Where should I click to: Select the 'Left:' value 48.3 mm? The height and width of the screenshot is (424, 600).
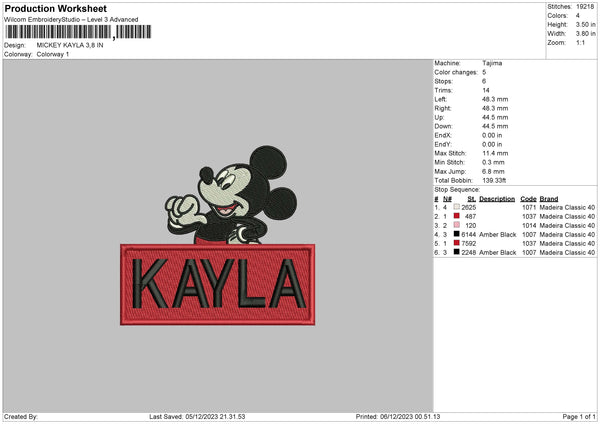click(495, 99)
